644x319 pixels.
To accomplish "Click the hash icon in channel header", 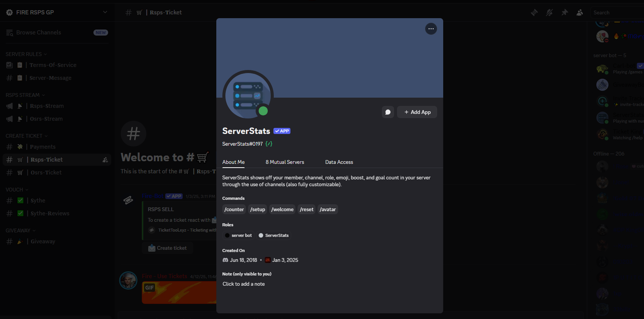I will pos(129,12).
